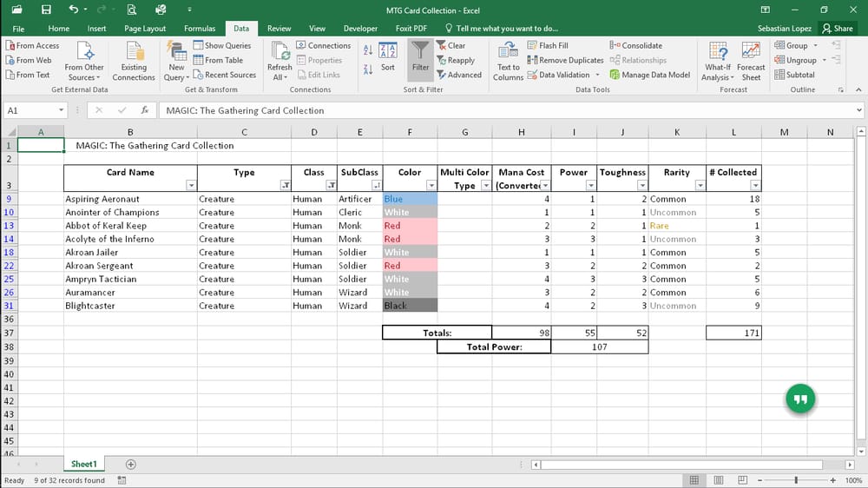Open workbook Connections

coord(323,45)
